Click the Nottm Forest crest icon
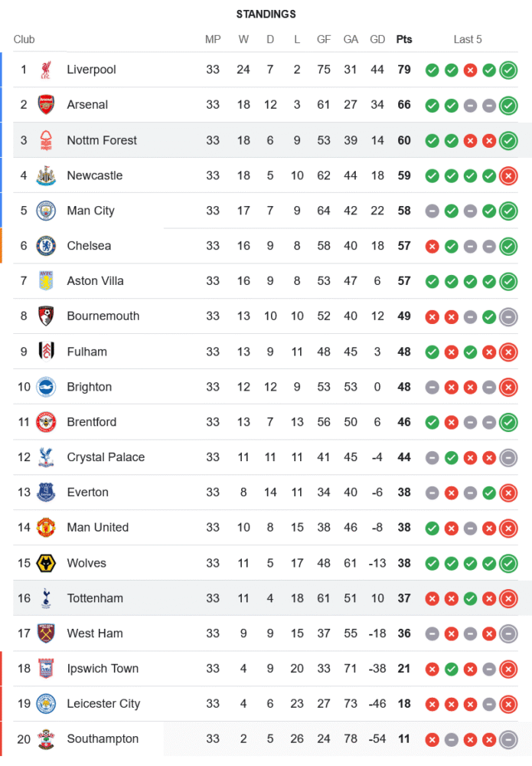532x766 pixels. (x=46, y=140)
